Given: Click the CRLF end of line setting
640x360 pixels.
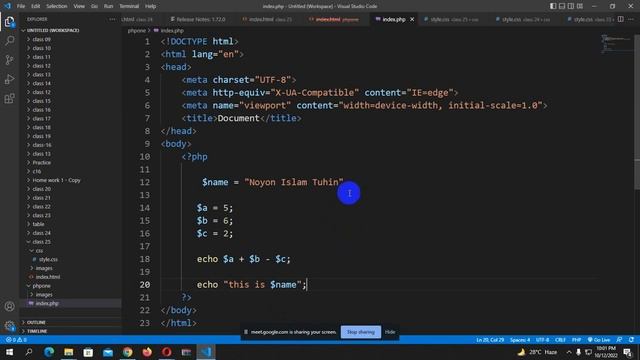Looking at the screenshot, I should click(x=560, y=340).
